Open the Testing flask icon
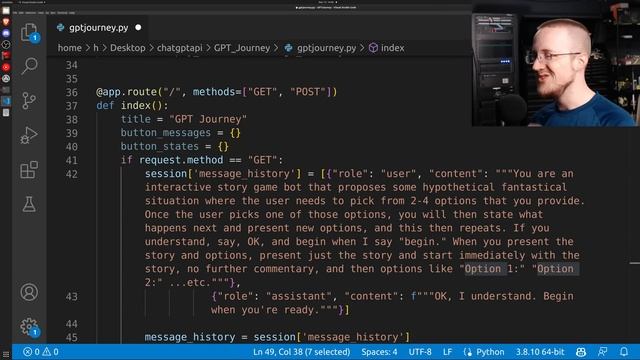 29,204
